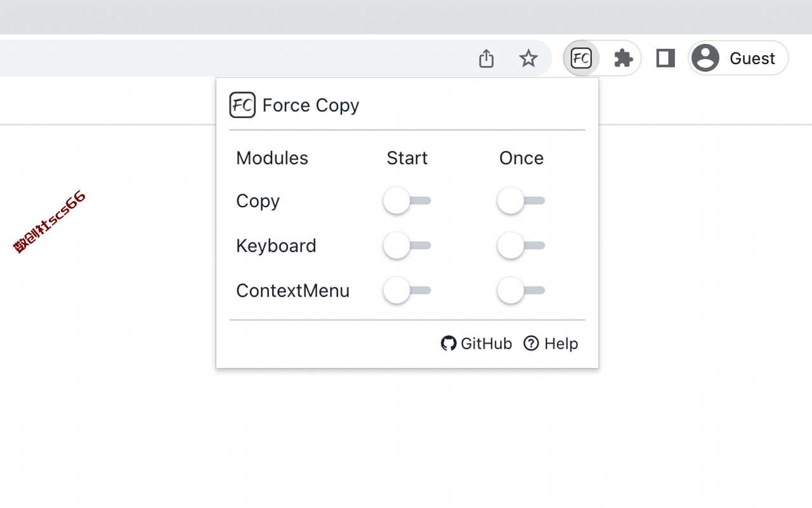Enable Copy module Start toggle

407,201
